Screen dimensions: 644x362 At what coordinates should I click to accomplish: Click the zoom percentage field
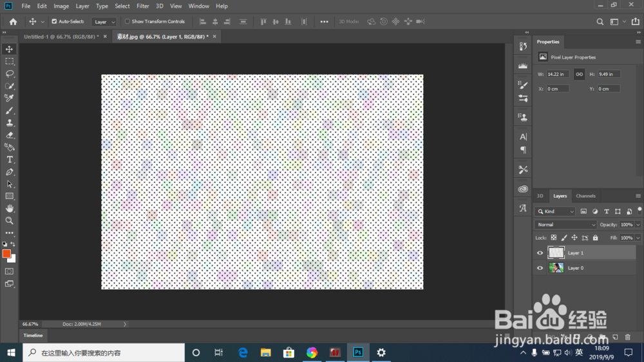click(x=30, y=324)
